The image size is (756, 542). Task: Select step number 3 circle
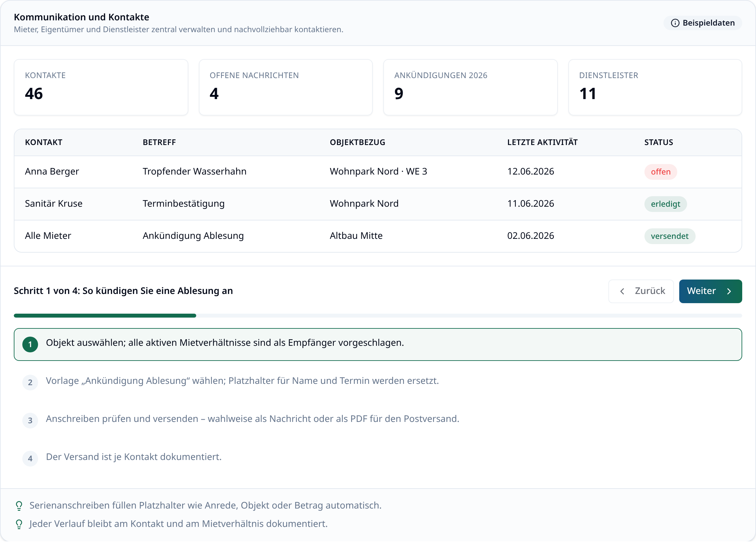point(30,421)
